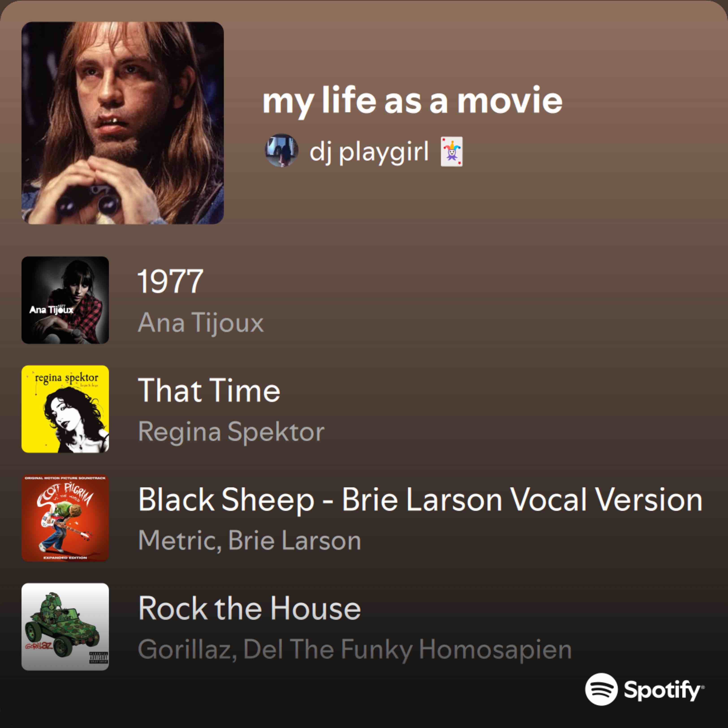Play "Black Sheep - Brie Larson Vocal Version" title

pyautogui.click(x=420, y=500)
